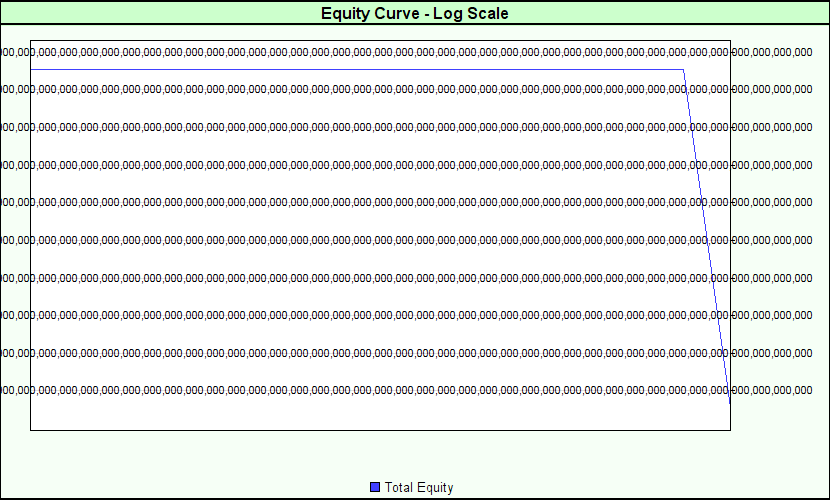Viewport: 830px width, 500px height.
Task: Click the blue Total Equity legend swatch
Action: [375, 487]
